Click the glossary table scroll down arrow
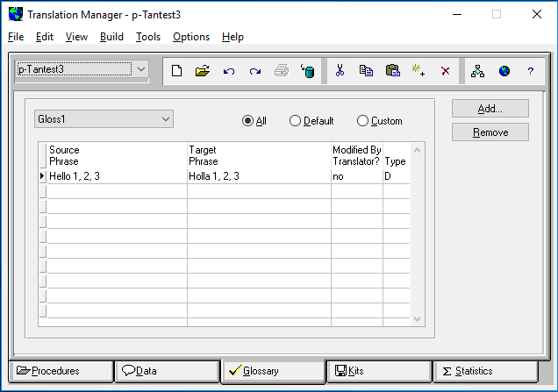Screen dimensions: 558x392 tap(417, 319)
